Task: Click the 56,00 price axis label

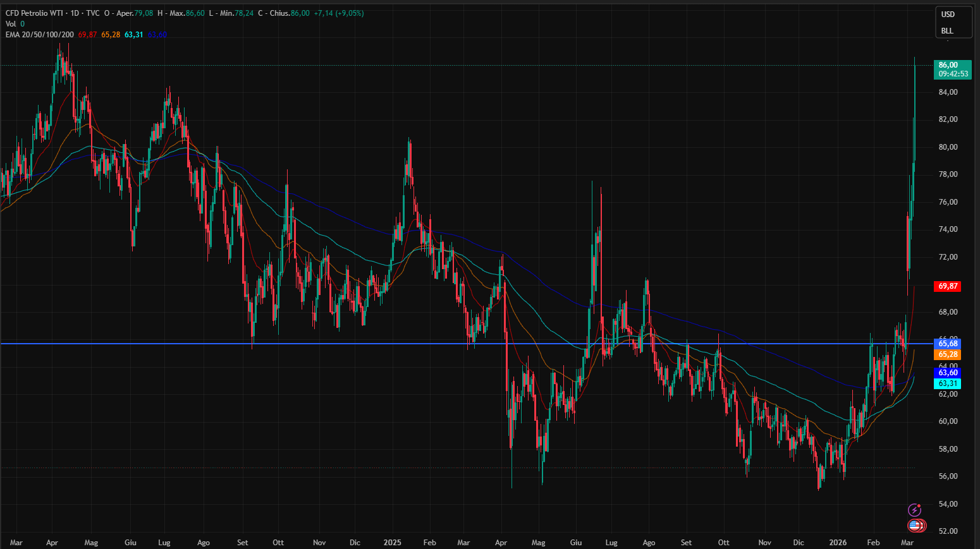Action: click(x=948, y=476)
